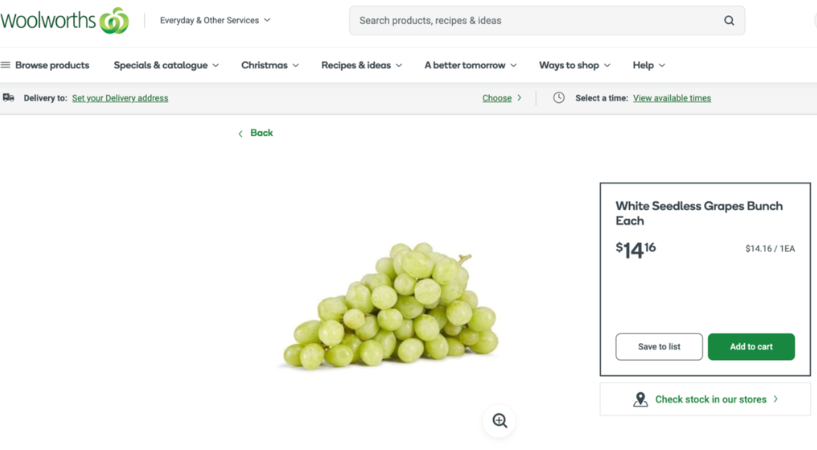Zoom the grapes image with magnifier icon
This screenshot has height=450, width=817.
[x=500, y=421]
